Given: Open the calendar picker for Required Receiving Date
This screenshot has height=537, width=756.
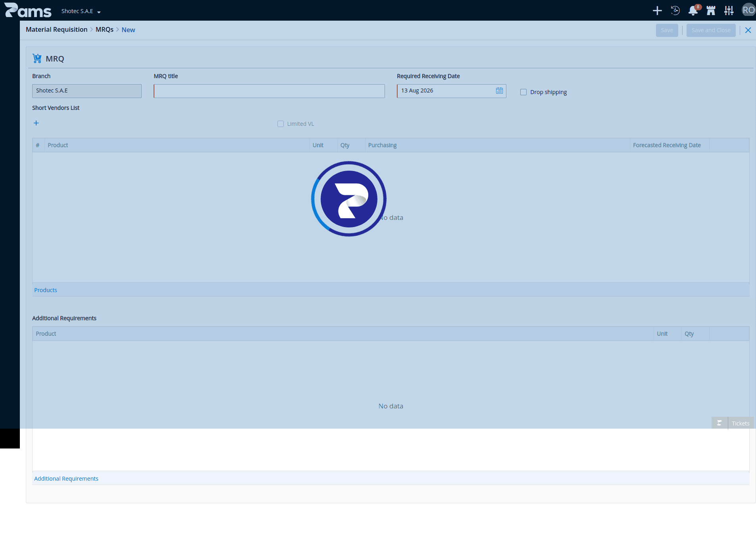Looking at the screenshot, I should point(499,91).
